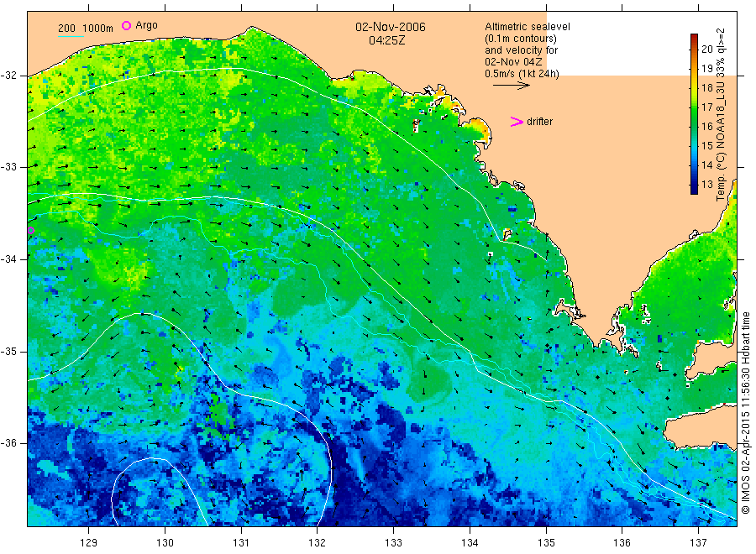This screenshot has width=756, height=554.
Task: Click the 'and velocity for' caption line
Action: click(x=521, y=50)
